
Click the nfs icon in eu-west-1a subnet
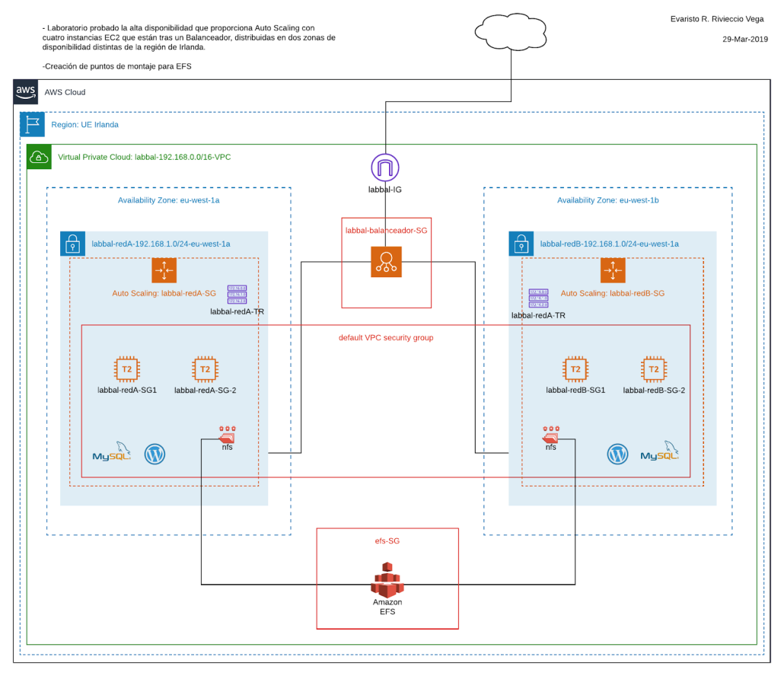tap(227, 435)
